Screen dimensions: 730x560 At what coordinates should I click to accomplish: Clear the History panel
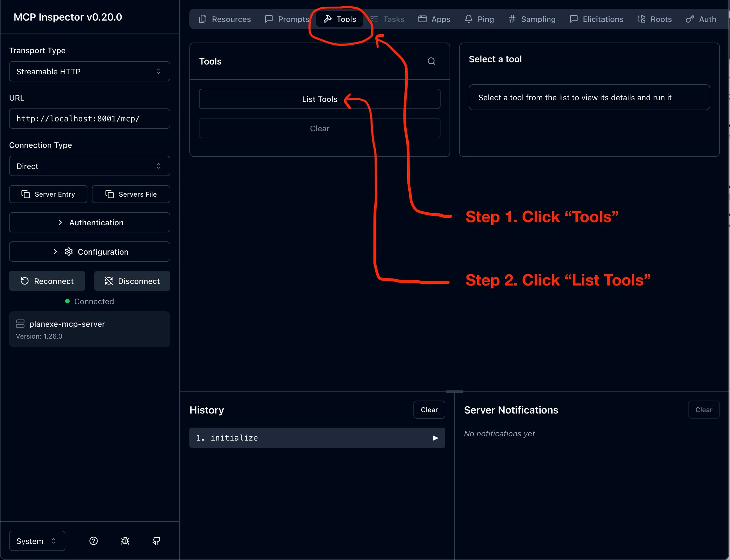coord(429,409)
